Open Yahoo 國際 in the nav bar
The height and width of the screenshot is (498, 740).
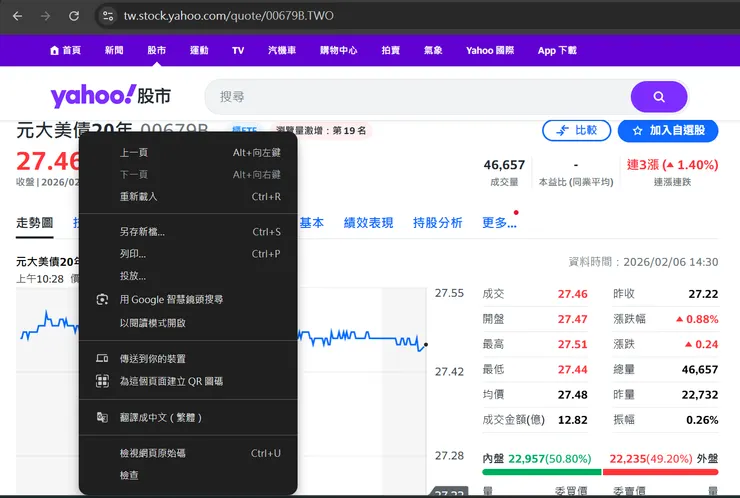point(490,51)
